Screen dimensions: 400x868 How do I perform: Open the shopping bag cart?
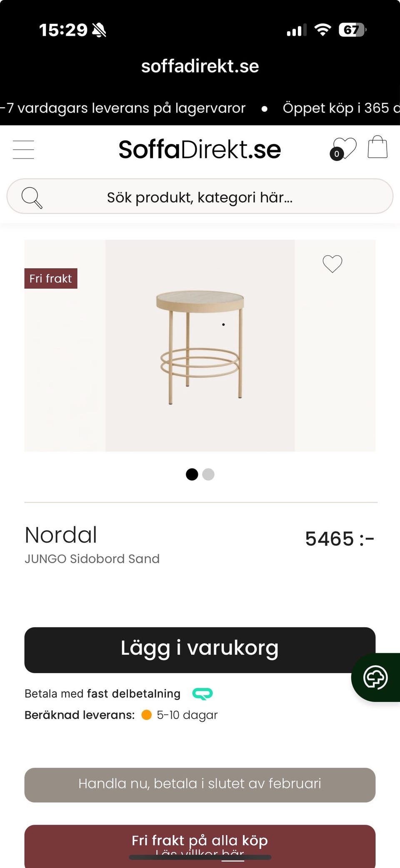tap(377, 148)
